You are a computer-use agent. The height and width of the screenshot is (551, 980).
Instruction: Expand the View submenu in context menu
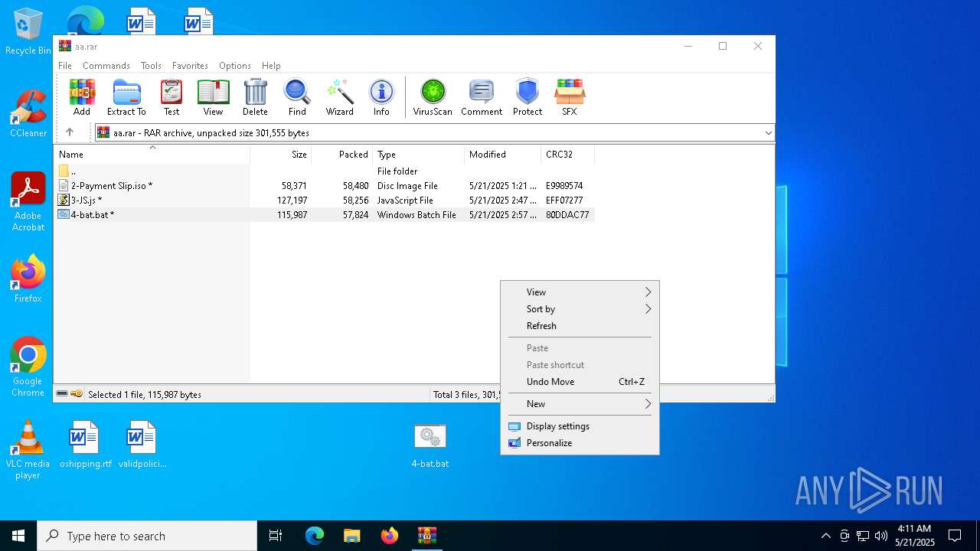coord(580,292)
